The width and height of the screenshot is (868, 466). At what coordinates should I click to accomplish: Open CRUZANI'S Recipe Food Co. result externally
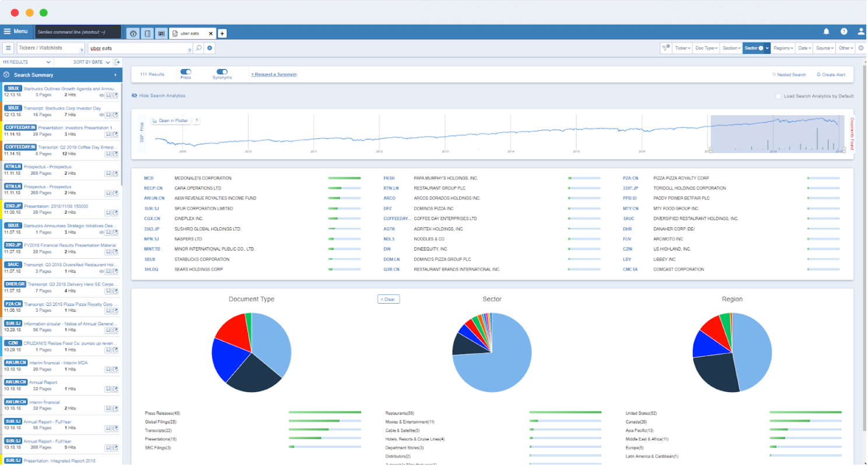tap(115, 350)
